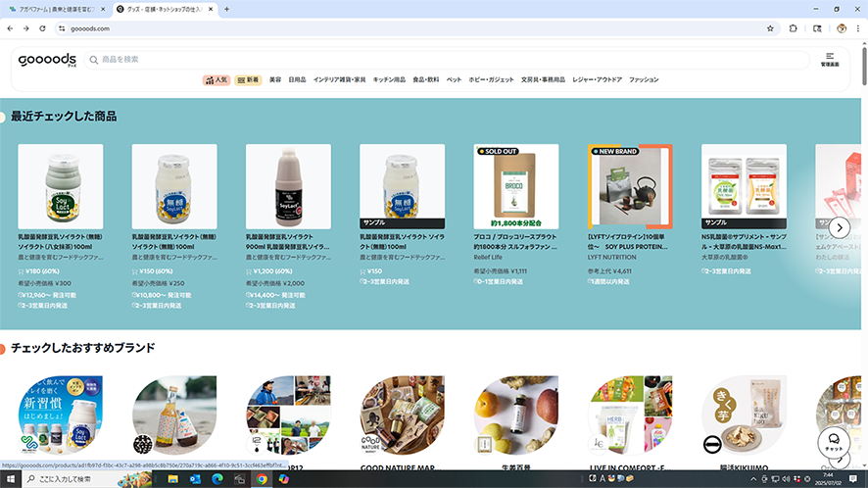
Task: Open the 文房具・事務用品 category
Action: point(543,79)
